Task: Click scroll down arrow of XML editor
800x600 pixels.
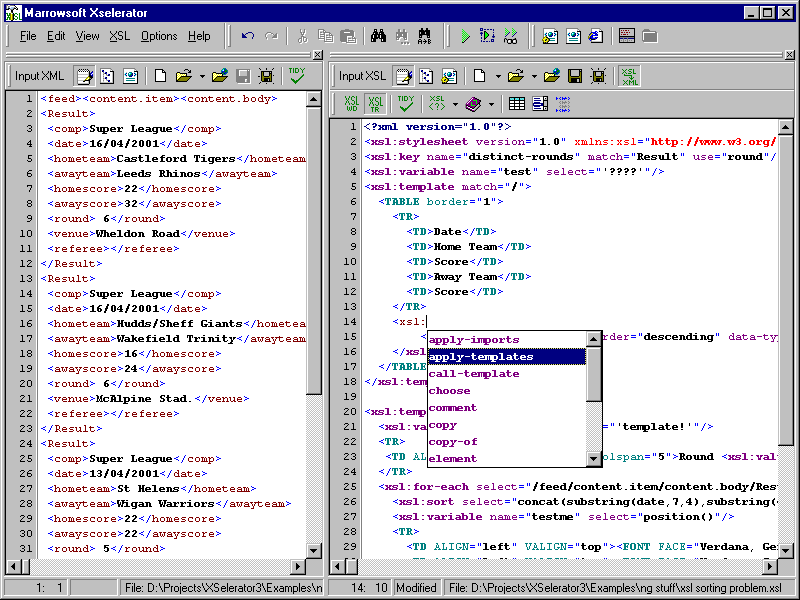Action: coord(314,551)
